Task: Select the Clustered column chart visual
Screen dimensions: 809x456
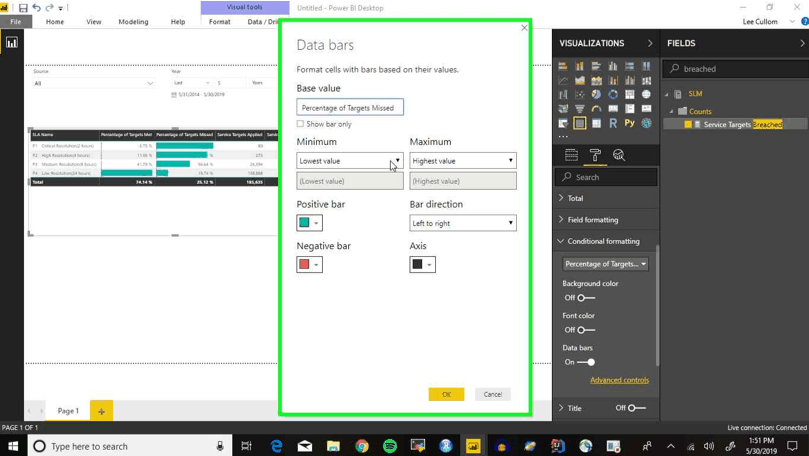Action: 613,66
